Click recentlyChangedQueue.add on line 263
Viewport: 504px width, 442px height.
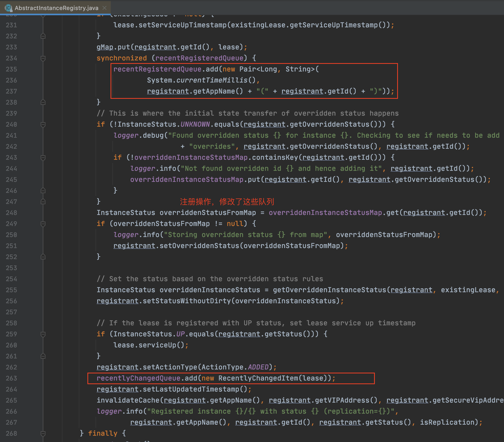[147, 378]
